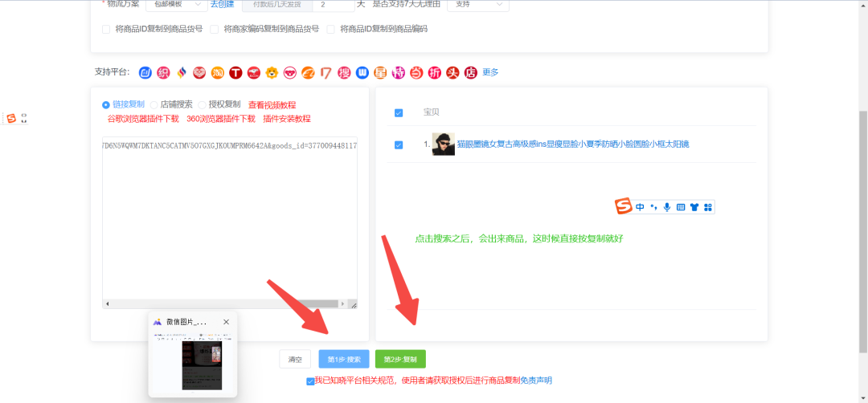Screen dimensions: 868x403
Task: Click the flame-shaped platform icon
Action: (x=181, y=72)
